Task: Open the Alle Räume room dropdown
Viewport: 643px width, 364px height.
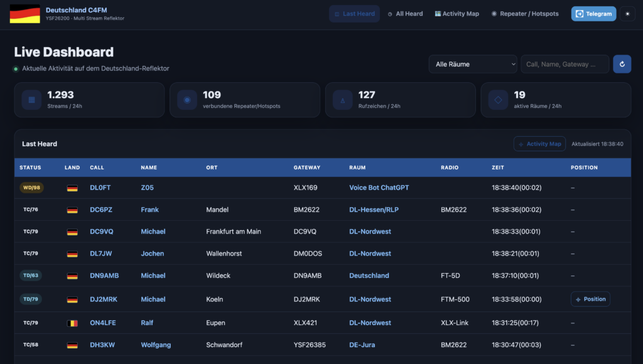Action: (473, 64)
